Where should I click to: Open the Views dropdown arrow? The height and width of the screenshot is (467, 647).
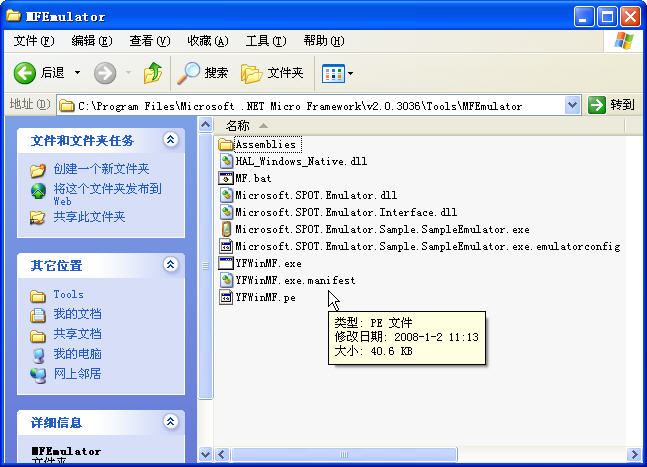[x=350, y=73]
